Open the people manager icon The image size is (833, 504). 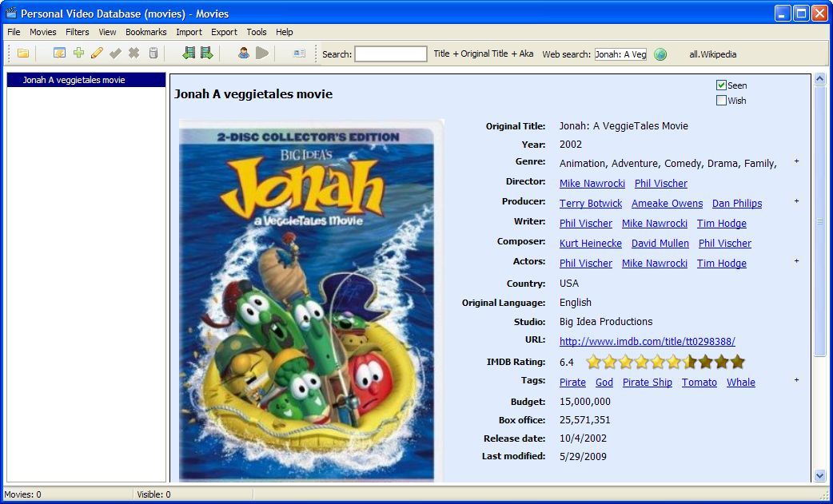pos(243,54)
